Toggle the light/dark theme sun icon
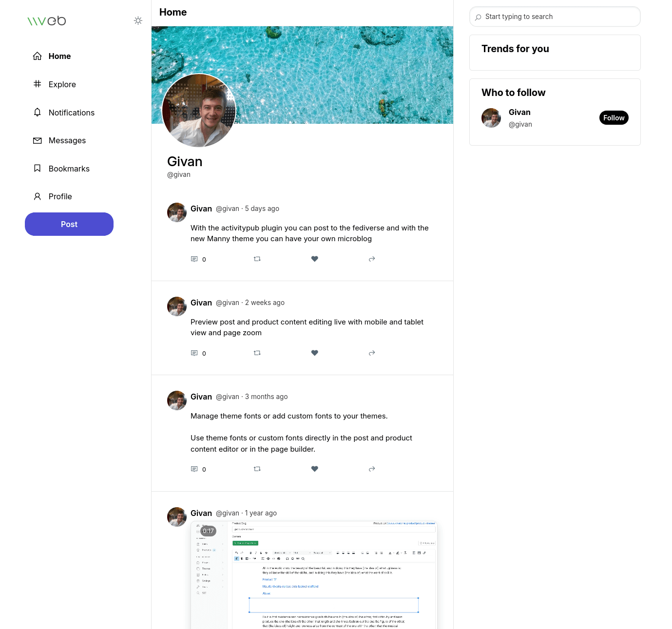The width and height of the screenshot is (672, 629). coord(138,20)
